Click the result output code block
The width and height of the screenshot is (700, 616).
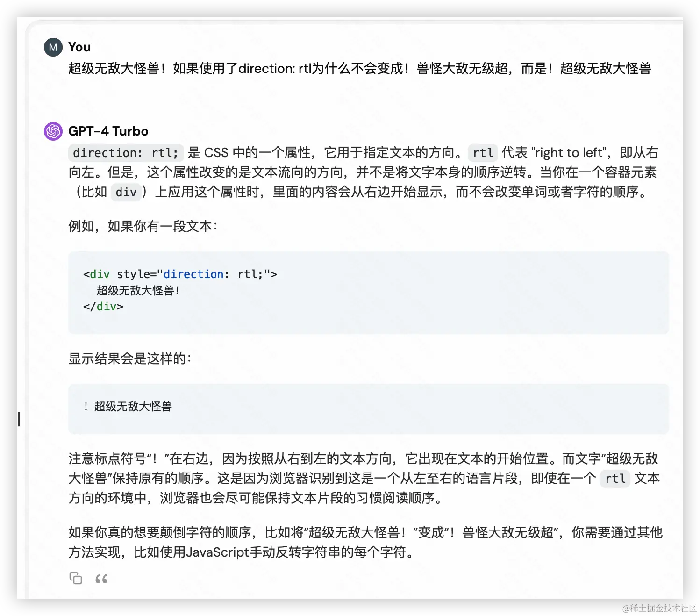[x=368, y=408]
